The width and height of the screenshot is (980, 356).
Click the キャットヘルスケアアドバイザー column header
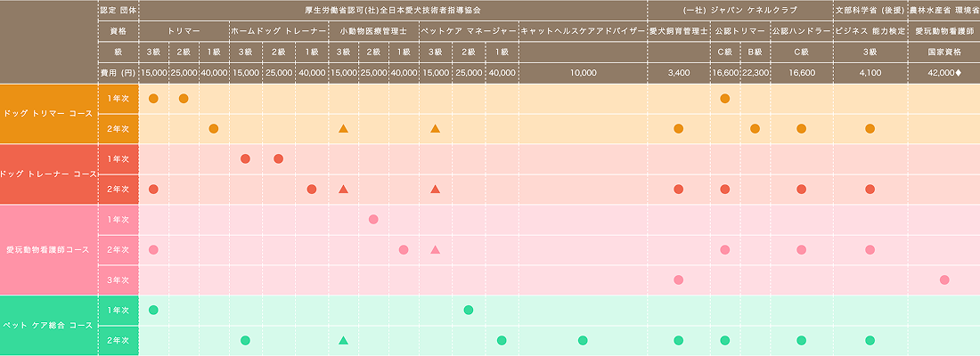point(583,30)
